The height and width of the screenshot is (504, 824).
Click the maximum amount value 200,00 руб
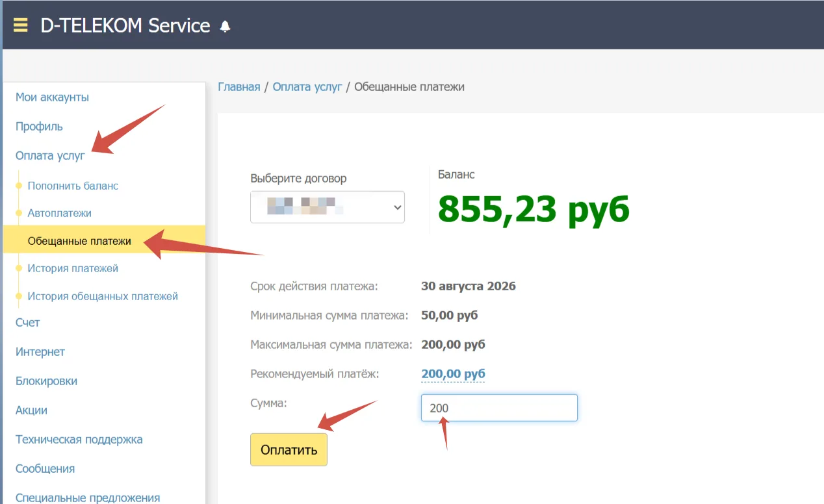coord(454,345)
